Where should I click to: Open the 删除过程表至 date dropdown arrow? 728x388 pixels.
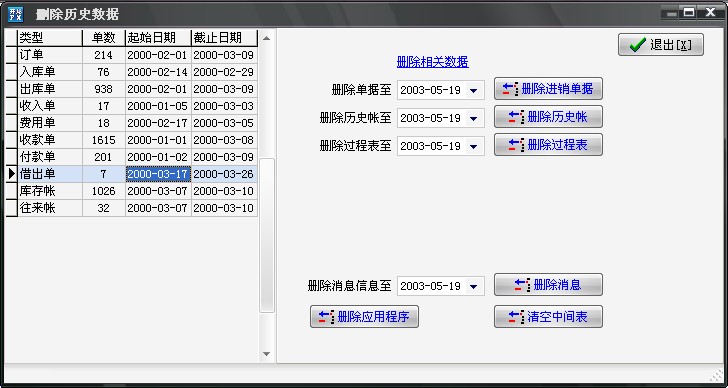click(x=473, y=147)
